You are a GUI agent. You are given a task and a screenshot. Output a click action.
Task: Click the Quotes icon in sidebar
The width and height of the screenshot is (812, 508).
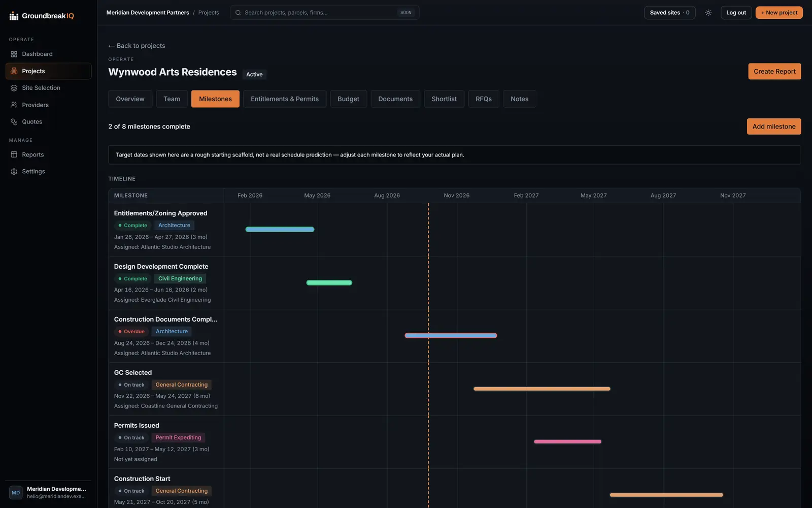point(14,122)
